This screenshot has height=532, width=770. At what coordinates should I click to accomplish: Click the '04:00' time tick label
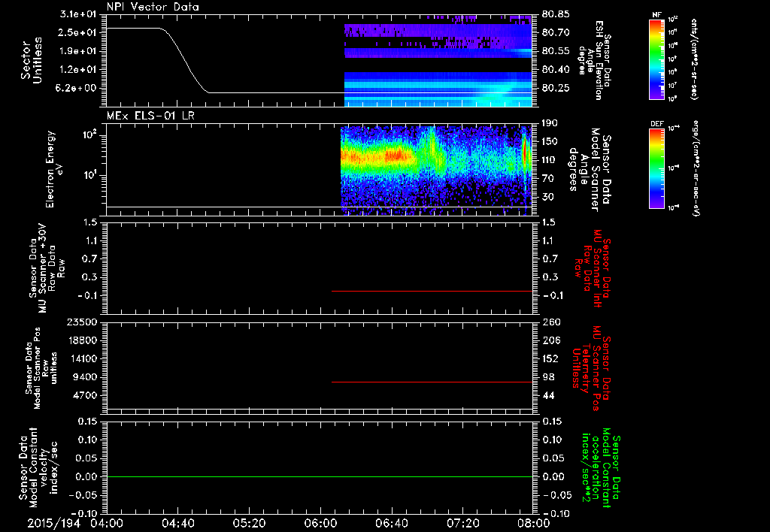coord(107,523)
